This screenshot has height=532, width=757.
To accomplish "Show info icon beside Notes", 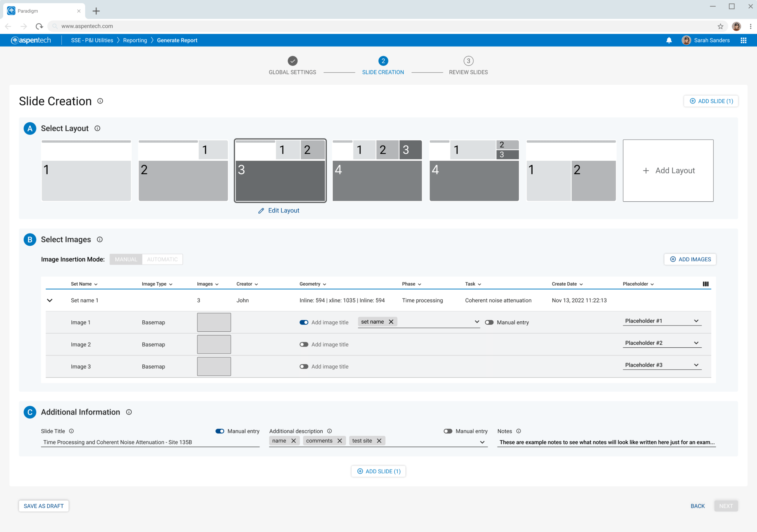I will pyautogui.click(x=519, y=431).
